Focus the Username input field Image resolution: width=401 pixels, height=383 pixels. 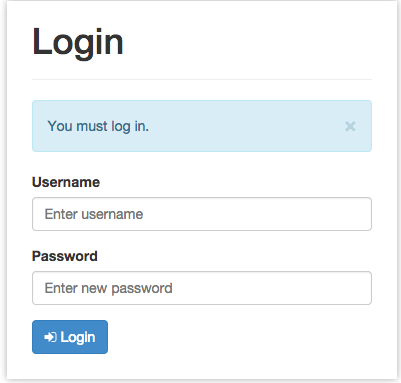click(202, 214)
